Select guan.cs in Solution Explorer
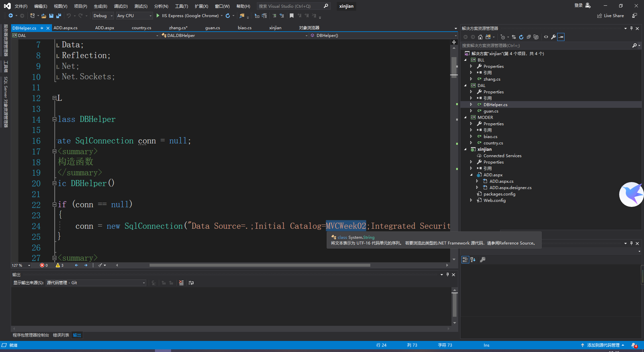The image size is (644, 352). tap(491, 111)
